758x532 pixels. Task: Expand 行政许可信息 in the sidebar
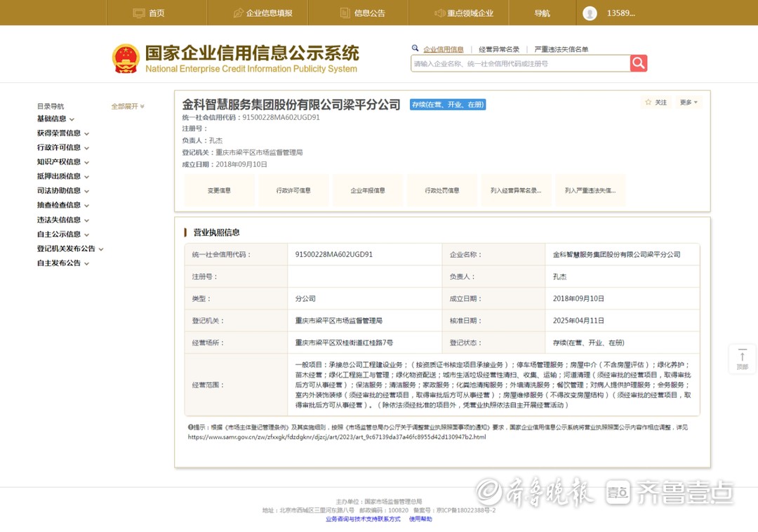pyautogui.click(x=63, y=147)
